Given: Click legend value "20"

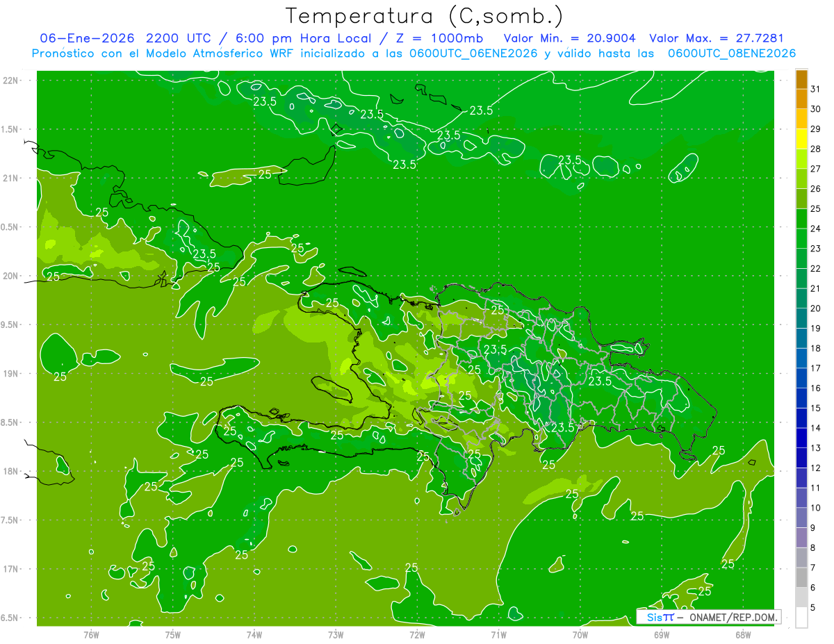Looking at the screenshot, I should (x=815, y=308).
